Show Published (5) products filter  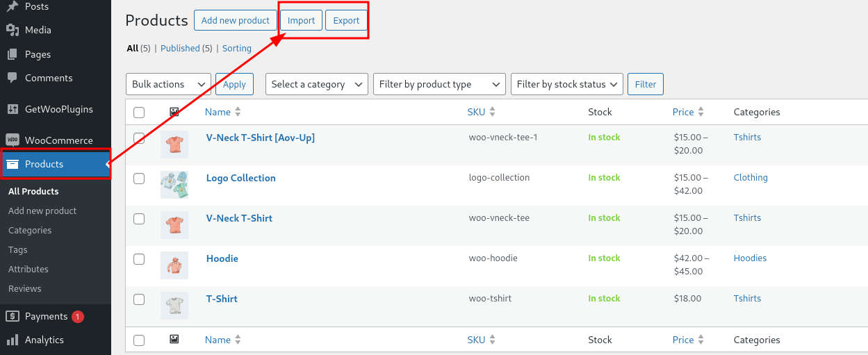click(x=186, y=48)
